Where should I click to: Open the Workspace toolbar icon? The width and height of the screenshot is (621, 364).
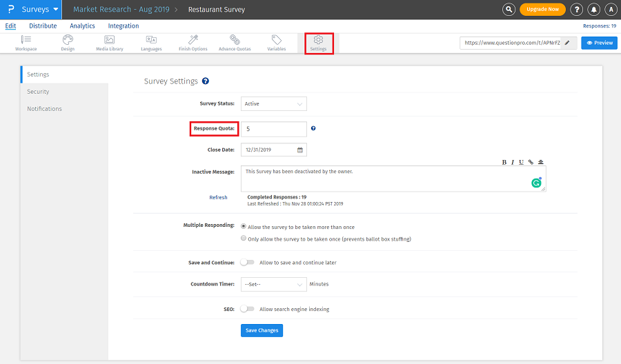click(26, 43)
